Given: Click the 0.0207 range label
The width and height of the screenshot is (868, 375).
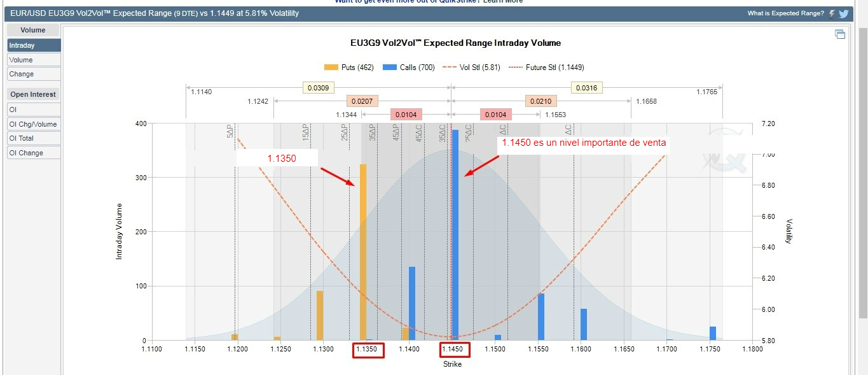Looking at the screenshot, I should pyautogui.click(x=362, y=101).
